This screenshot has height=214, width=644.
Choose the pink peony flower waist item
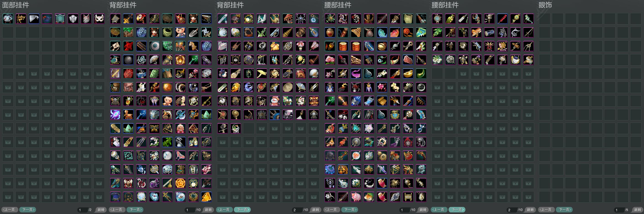click(330, 60)
